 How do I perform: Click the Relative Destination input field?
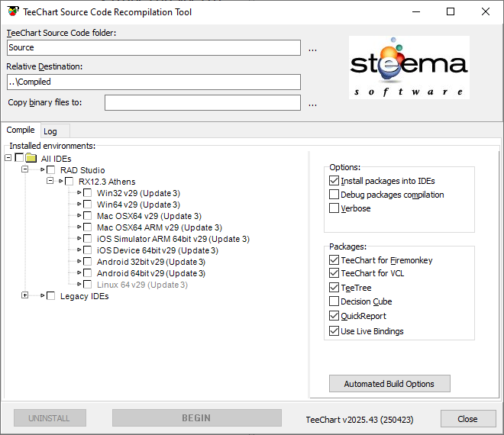153,82
